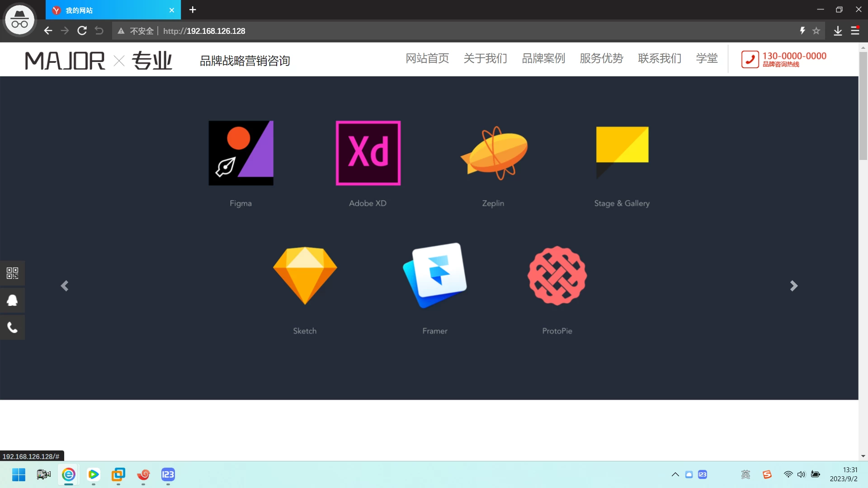Click the lightning speed mode icon
The width and height of the screenshot is (868, 488).
pos(802,31)
